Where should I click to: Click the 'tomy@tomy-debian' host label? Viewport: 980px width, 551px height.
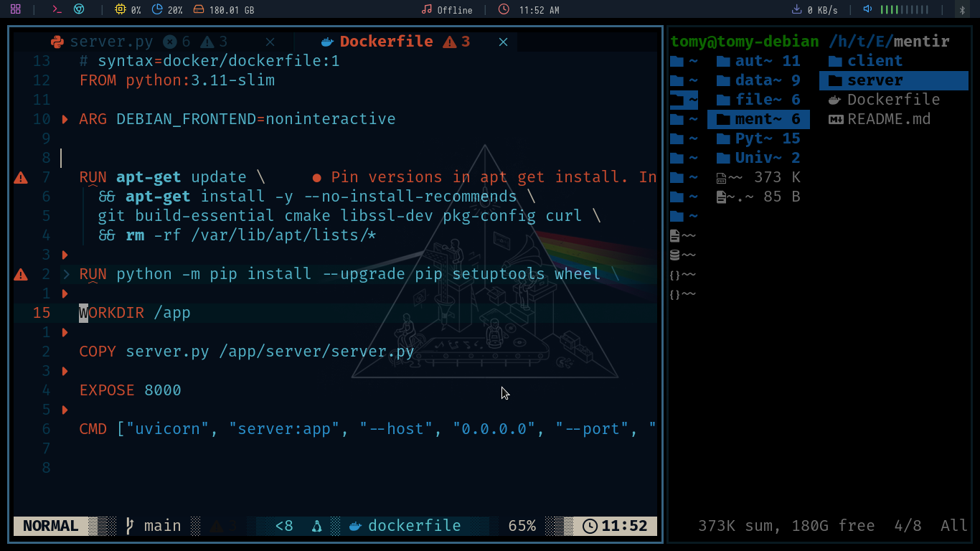click(x=745, y=42)
